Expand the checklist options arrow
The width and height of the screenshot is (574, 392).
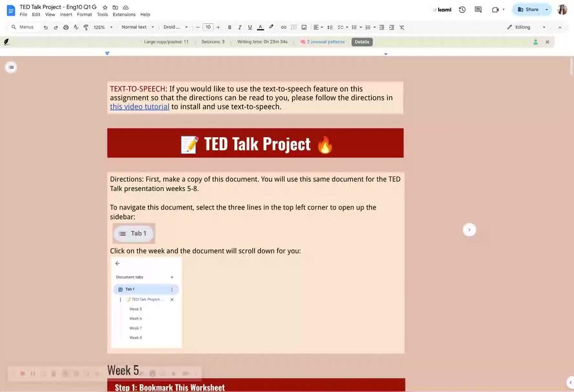(347, 27)
